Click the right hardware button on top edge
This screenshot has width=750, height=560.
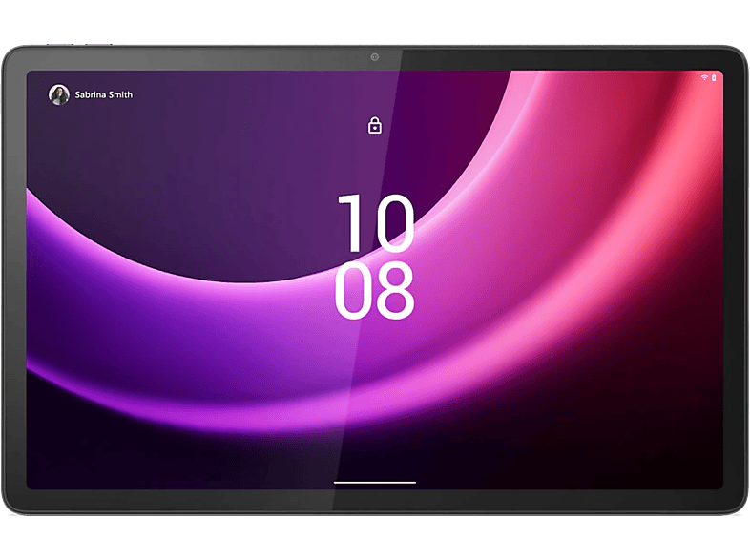coord(99,45)
